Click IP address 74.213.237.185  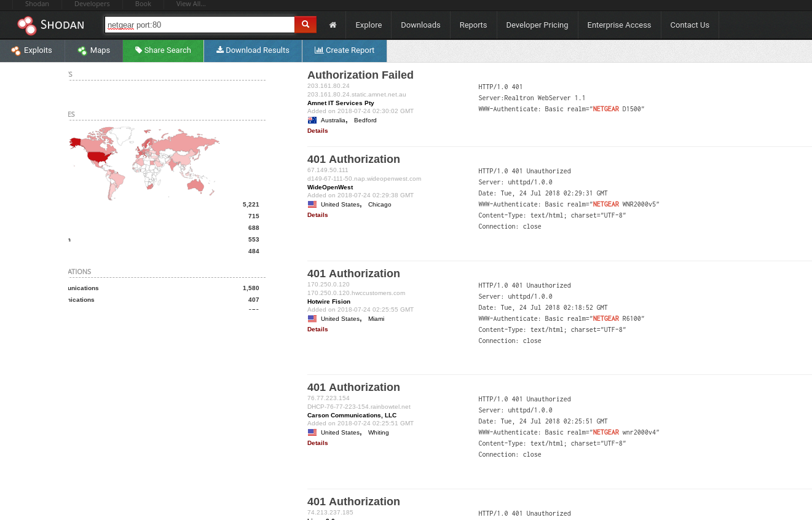tap(330, 513)
